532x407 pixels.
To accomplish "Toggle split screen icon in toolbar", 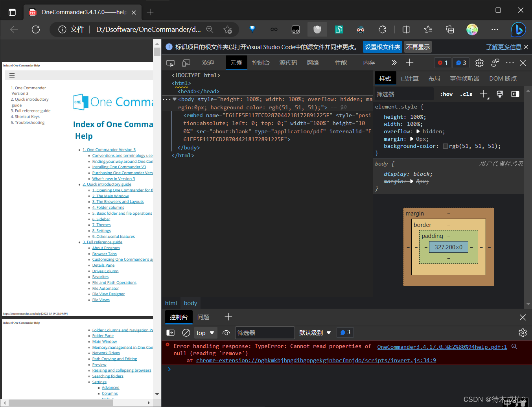I will 407,29.
